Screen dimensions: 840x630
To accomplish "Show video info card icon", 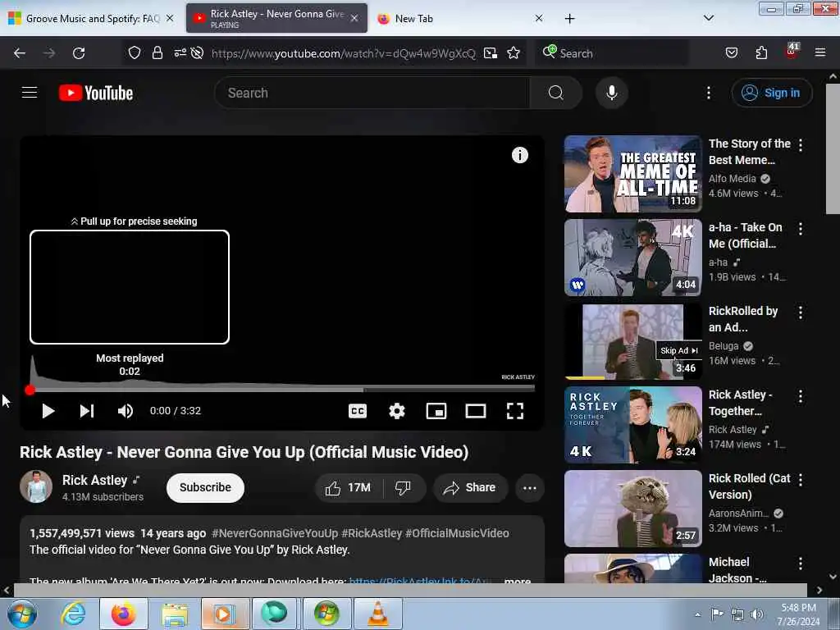I will point(519,155).
